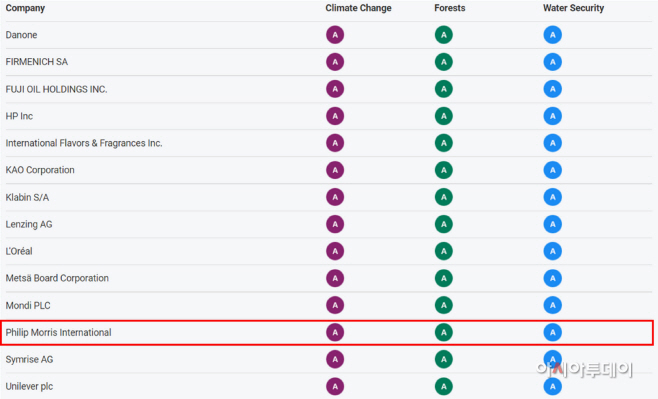Screen dimensions: 658x399
Task: Click the FUJI OIL HOLDINGS INC. name
Action: click(56, 89)
